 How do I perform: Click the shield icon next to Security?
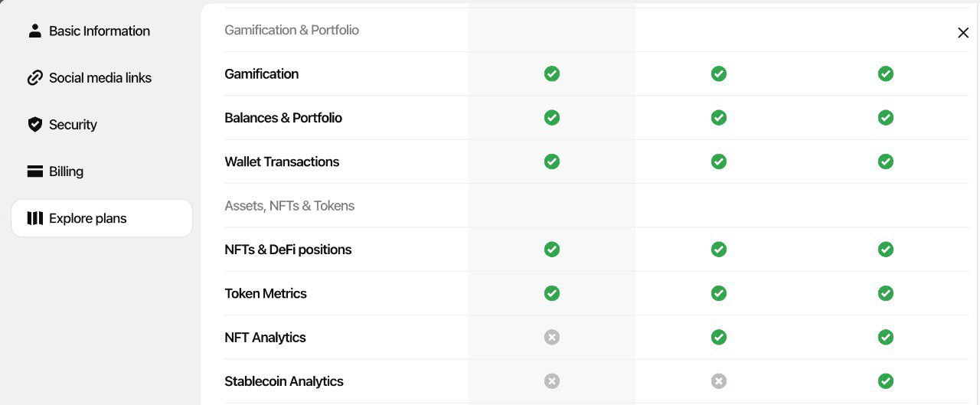[x=34, y=125]
